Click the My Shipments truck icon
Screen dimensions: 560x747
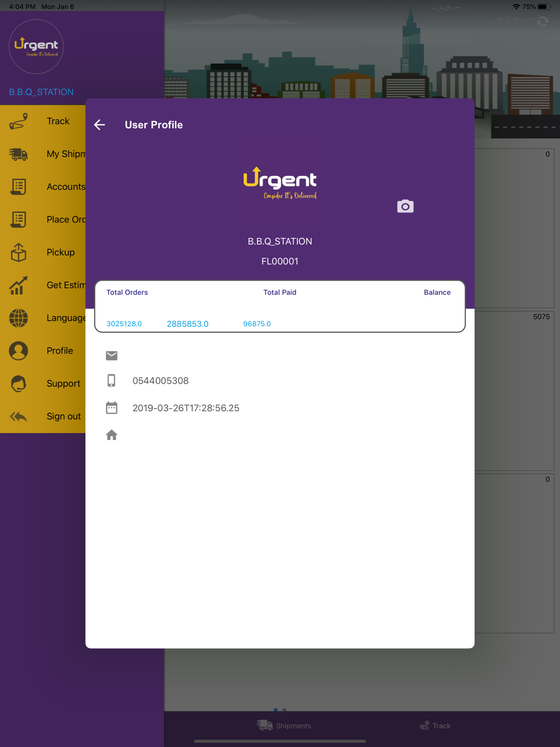pyautogui.click(x=18, y=154)
